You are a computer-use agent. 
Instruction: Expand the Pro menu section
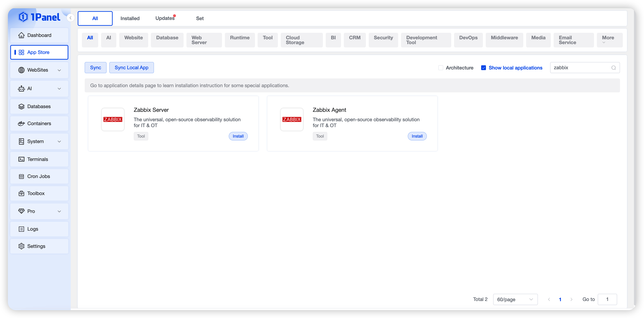pos(59,211)
